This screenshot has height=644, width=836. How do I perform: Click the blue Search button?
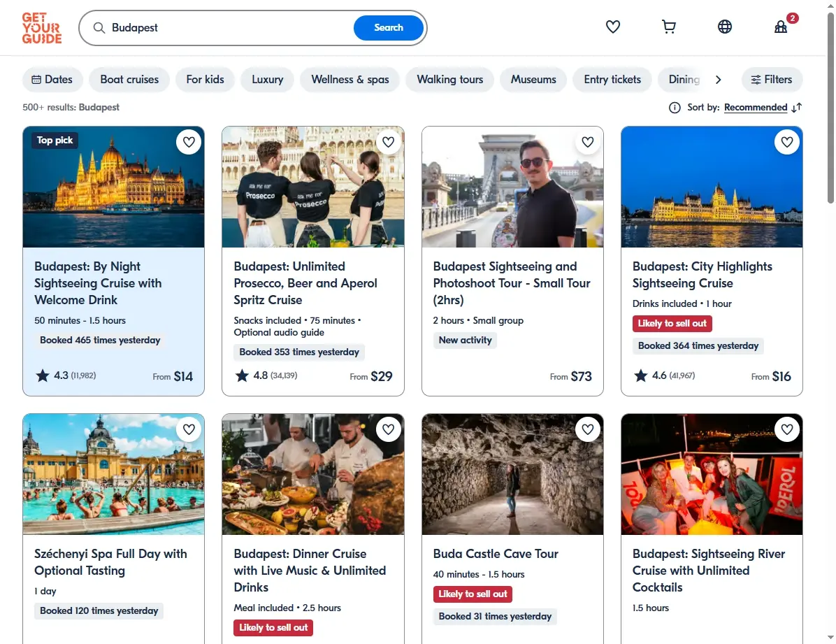click(x=389, y=28)
